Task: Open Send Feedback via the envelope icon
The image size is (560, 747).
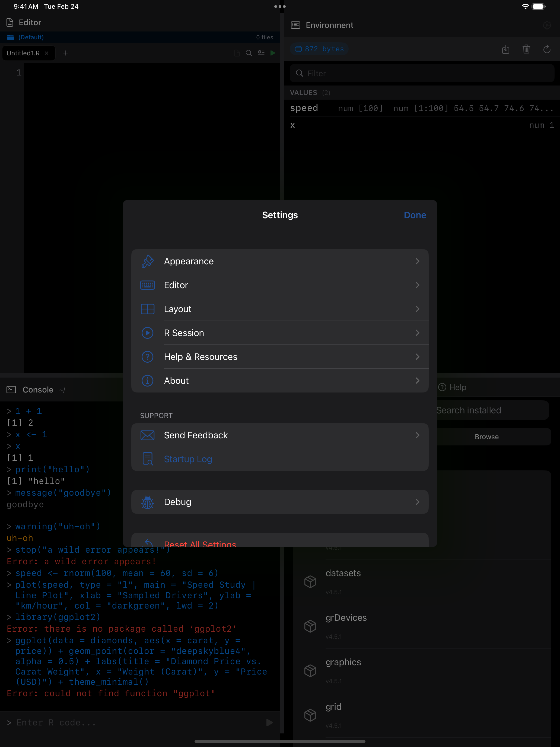Action: [x=280, y=435]
